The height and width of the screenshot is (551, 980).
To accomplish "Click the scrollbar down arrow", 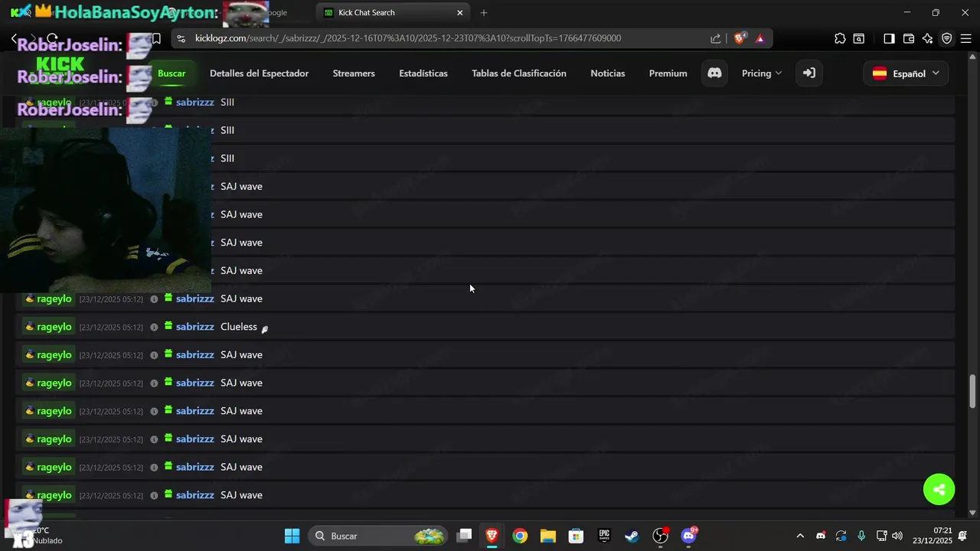I will [x=973, y=514].
